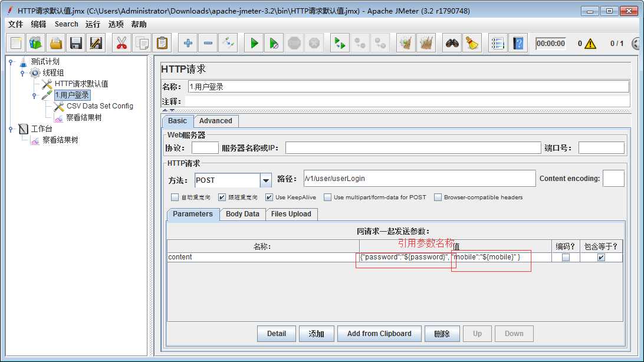Viewport: 644px width, 362px height.
Task: Click the Clear all results icon
Action: (426, 43)
